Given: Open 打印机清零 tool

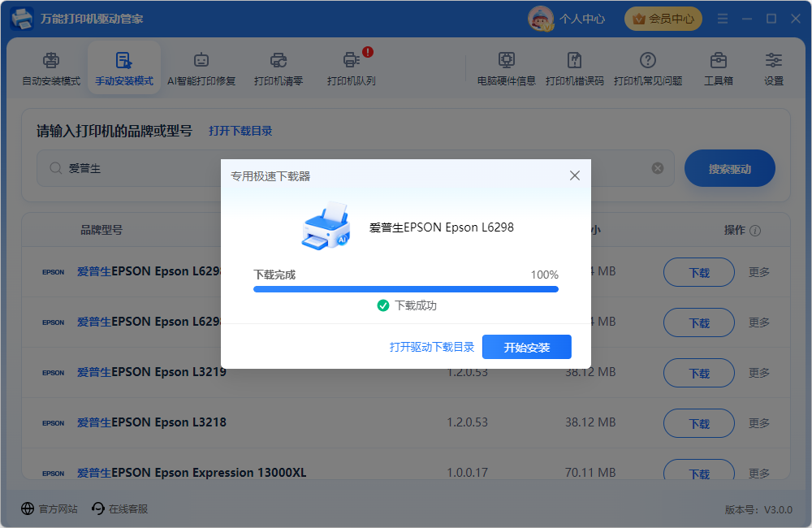Looking at the screenshot, I should 278,68.
